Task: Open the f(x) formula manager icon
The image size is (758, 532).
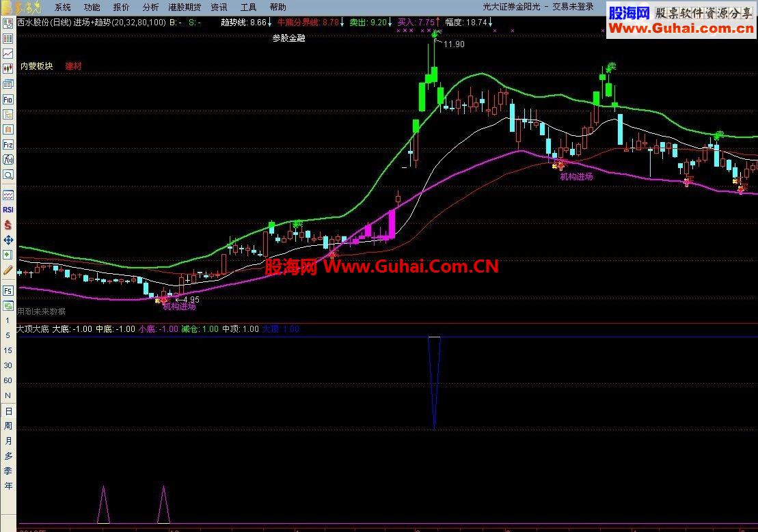Action: (x=8, y=159)
